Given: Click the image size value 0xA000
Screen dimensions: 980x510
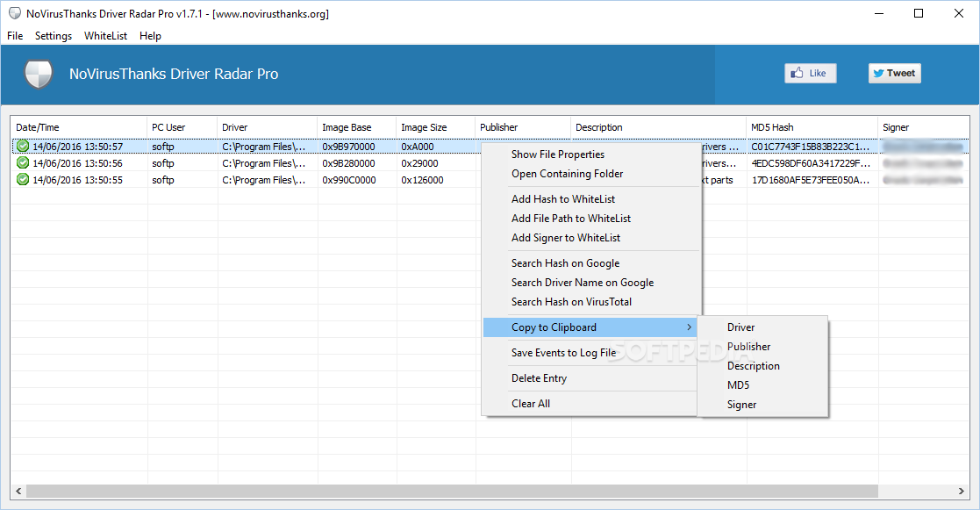Looking at the screenshot, I should click(x=418, y=147).
